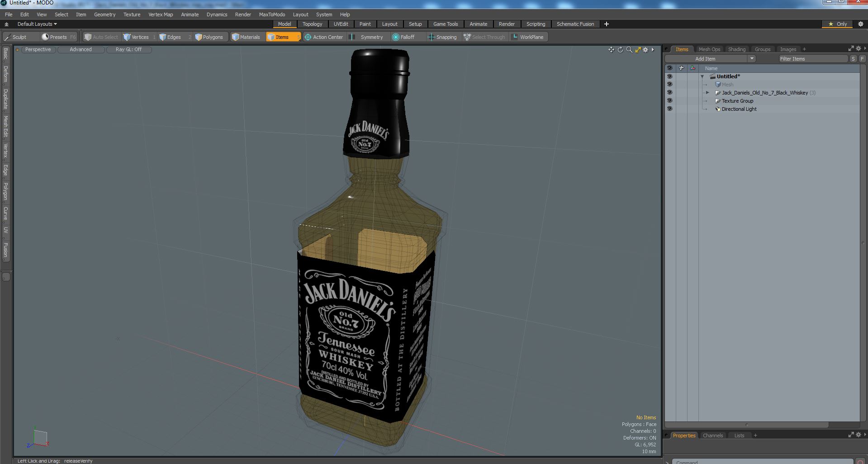Image resolution: width=868 pixels, height=464 pixels.
Task: Click the F filter button in Items panel
Action: 862,59
